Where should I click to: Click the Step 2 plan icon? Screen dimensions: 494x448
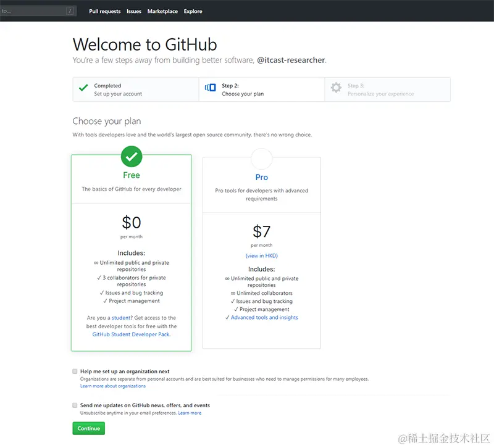click(210, 88)
